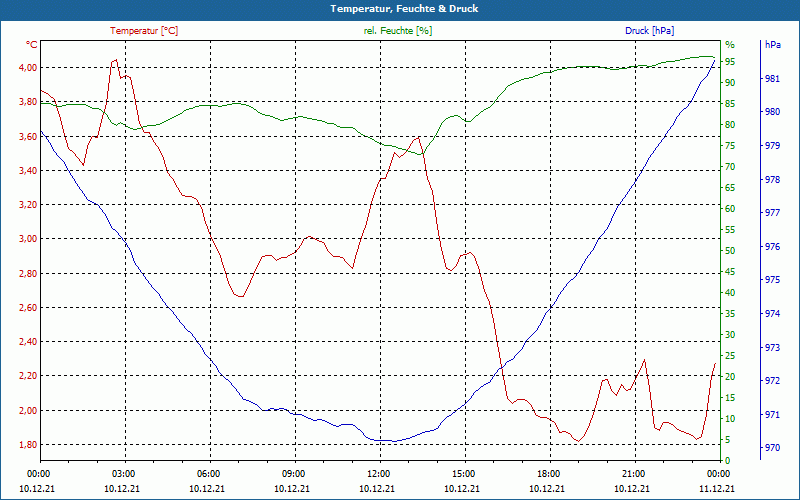Pick the '976' pressure axis value

772,246
